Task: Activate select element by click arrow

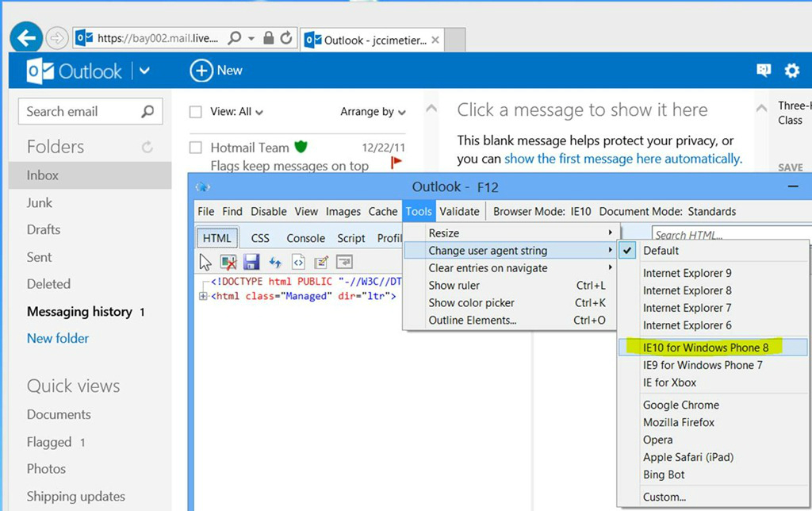Action: click(205, 262)
